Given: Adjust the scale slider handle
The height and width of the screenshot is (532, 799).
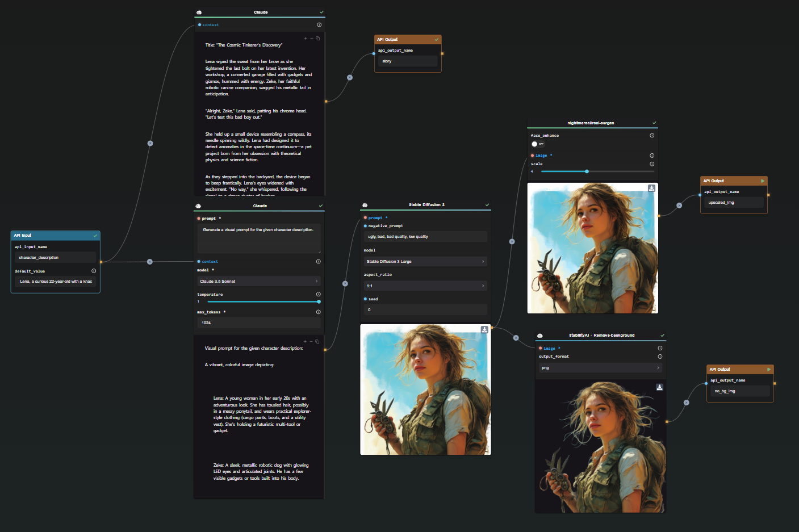Looking at the screenshot, I should coord(587,171).
